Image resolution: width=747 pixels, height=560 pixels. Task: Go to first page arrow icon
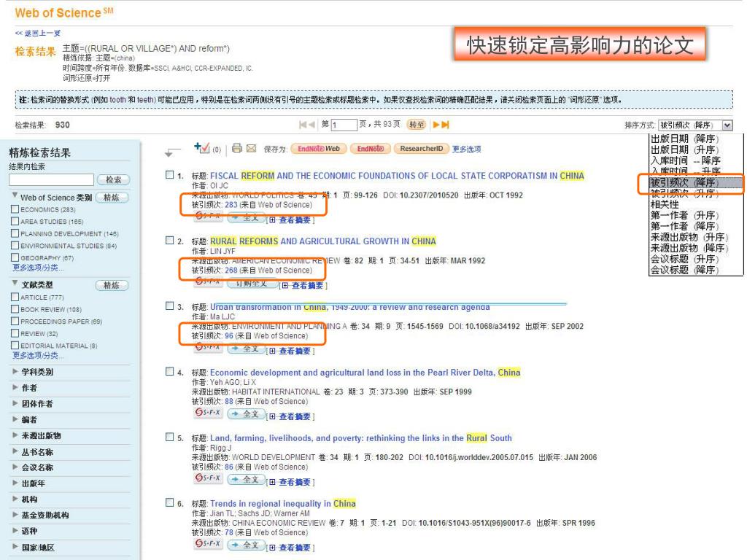click(x=303, y=125)
